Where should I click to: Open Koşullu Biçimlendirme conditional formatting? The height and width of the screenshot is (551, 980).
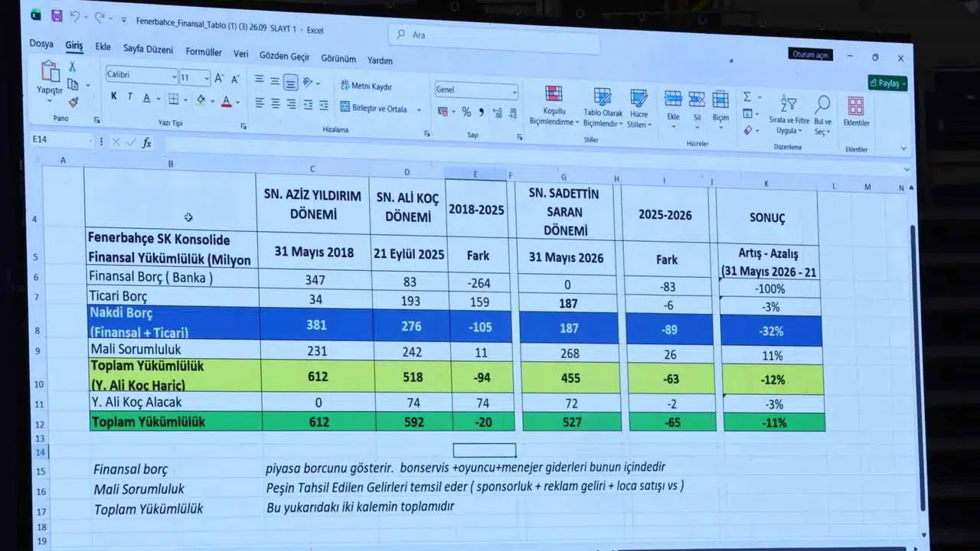(x=554, y=106)
